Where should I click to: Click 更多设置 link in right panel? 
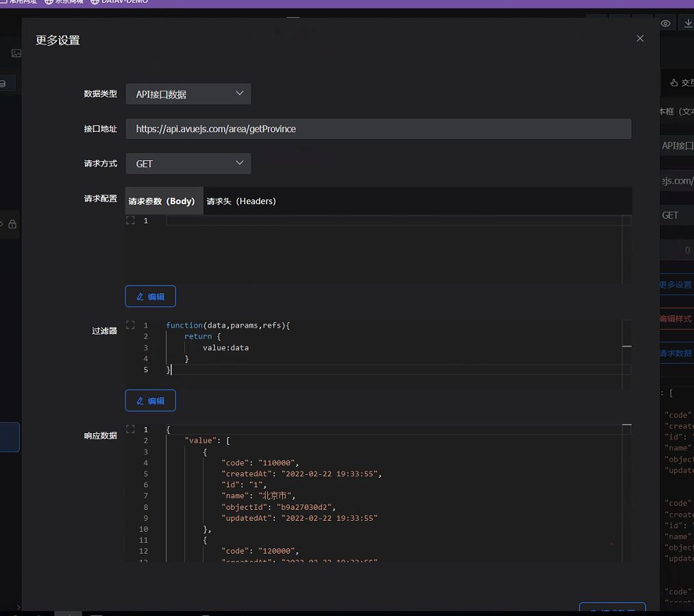tap(676, 284)
